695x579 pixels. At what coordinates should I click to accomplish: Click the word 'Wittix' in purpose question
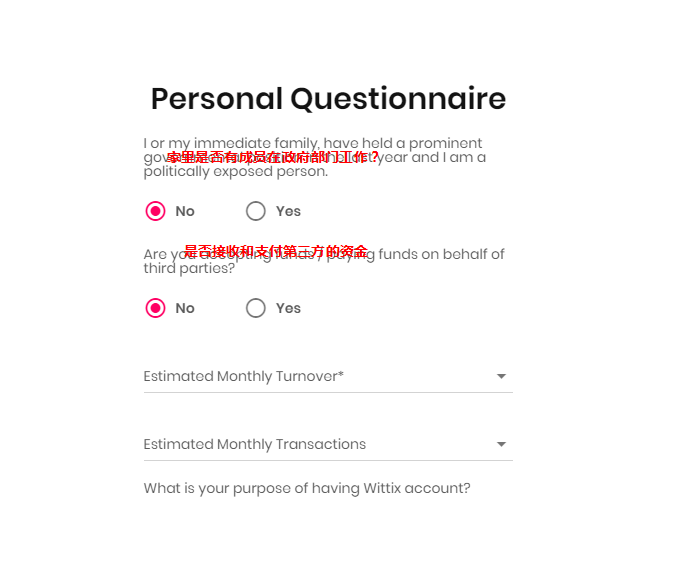[387, 489]
